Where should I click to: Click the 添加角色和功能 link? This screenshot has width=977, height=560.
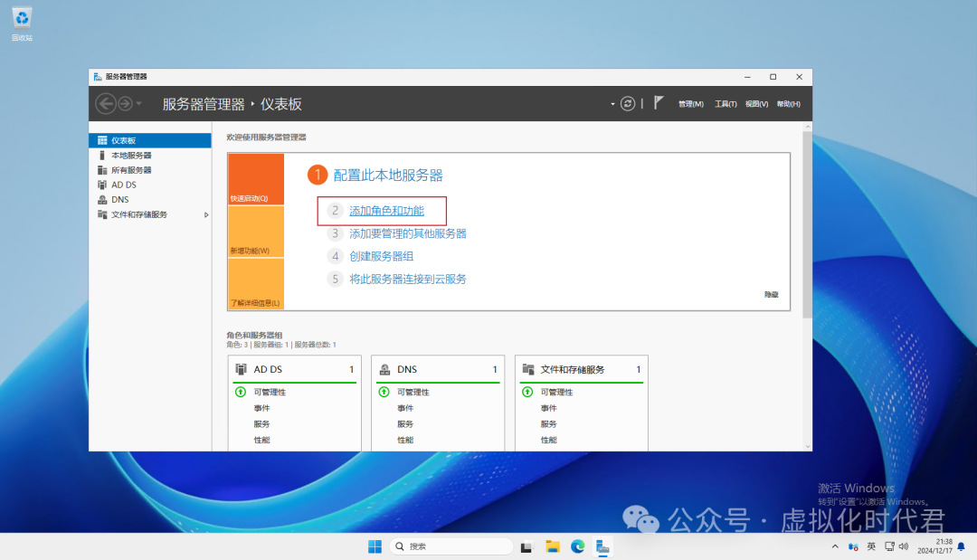click(x=386, y=211)
